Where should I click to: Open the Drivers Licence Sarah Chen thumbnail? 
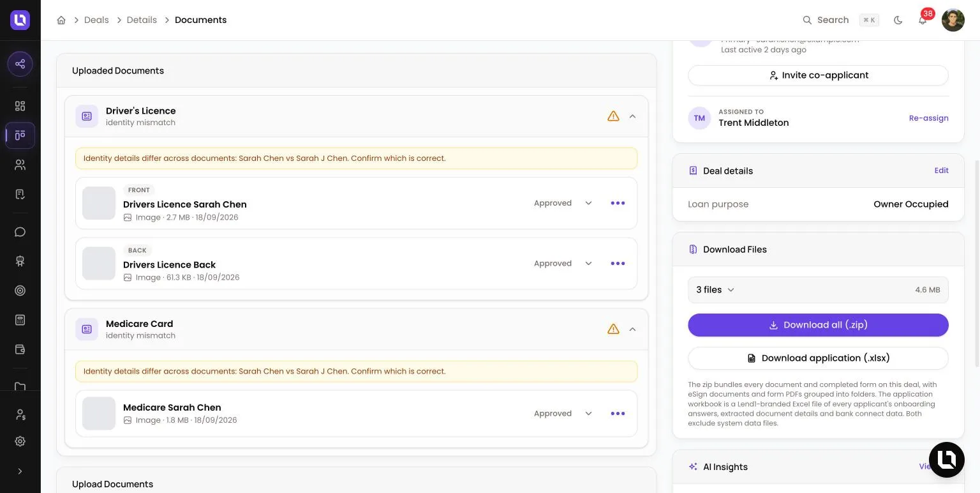(99, 203)
